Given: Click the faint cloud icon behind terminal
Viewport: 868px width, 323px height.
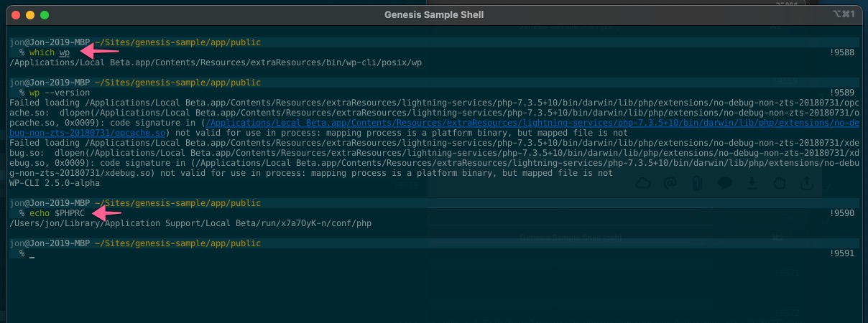Looking at the screenshot, I should [x=643, y=184].
